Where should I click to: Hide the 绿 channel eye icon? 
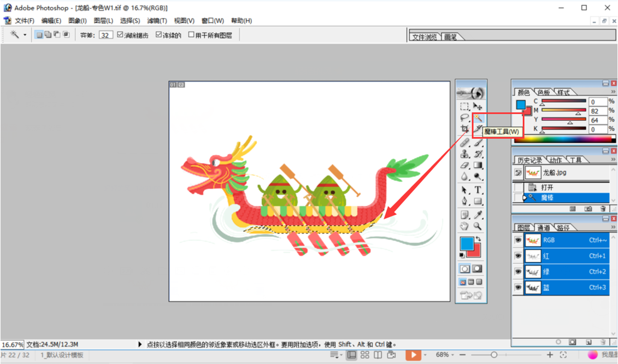[x=518, y=272]
